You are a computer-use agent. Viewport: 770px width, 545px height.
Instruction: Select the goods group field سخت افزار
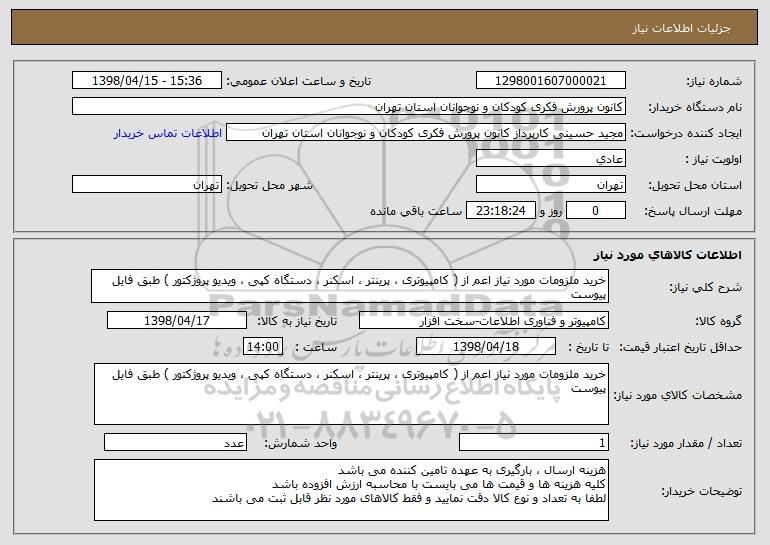(484, 321)
